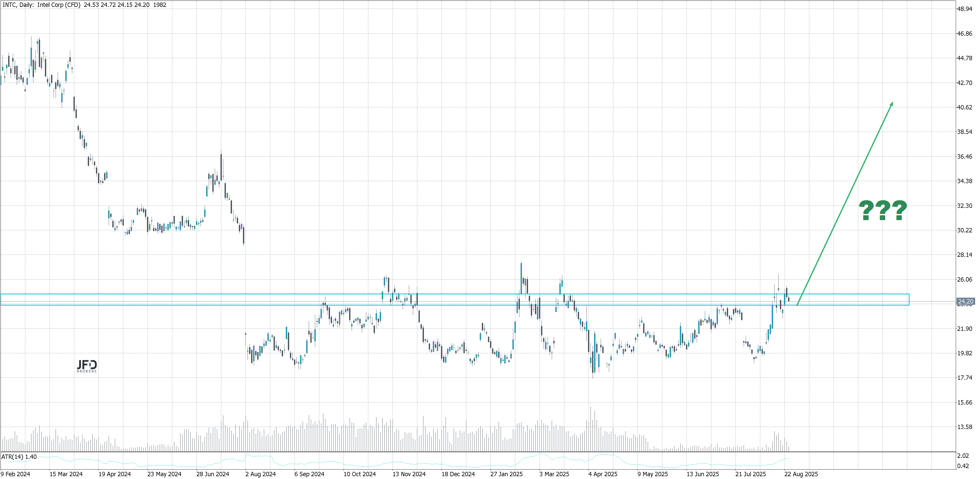980x479 pixels.
Task: Select the 22 Aug 2025 date label
Action: coord(801,474)
